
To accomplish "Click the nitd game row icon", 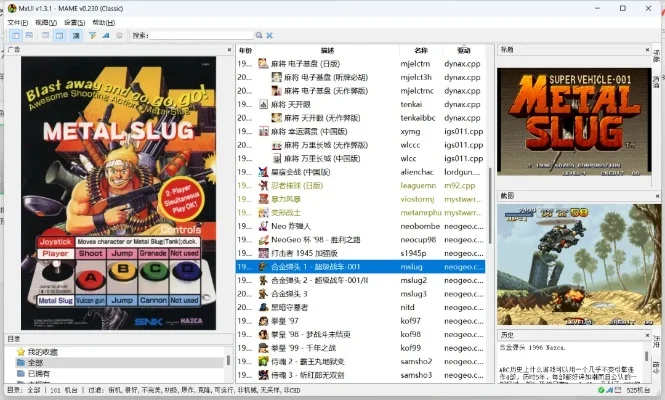I will coord(263,308).
